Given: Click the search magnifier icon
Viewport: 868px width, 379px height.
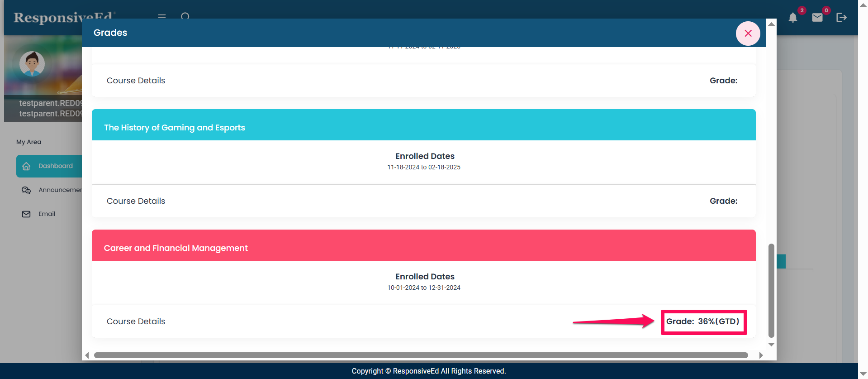Looking at the screenshot, I should [x=185, y=16].
